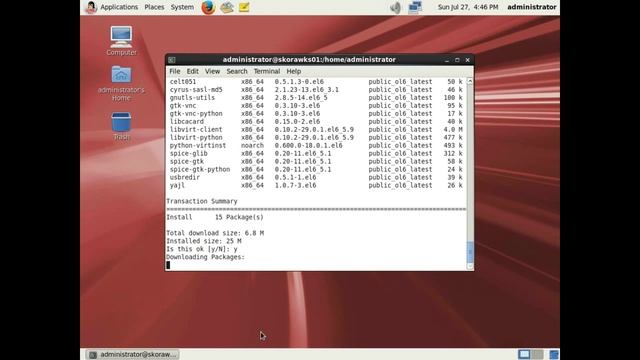Click the 'yajl' package name

pyautogui.click(x=177, y=185)
